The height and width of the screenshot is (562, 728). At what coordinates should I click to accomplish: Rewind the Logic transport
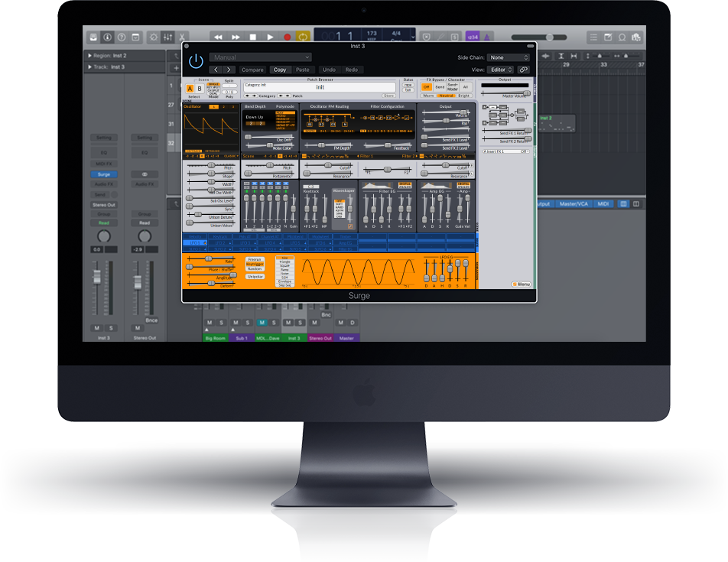(x=218, y=37)
